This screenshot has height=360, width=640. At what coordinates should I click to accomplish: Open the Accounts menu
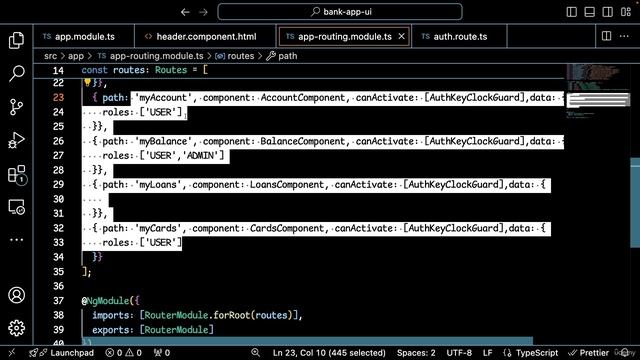click(16, 295)
